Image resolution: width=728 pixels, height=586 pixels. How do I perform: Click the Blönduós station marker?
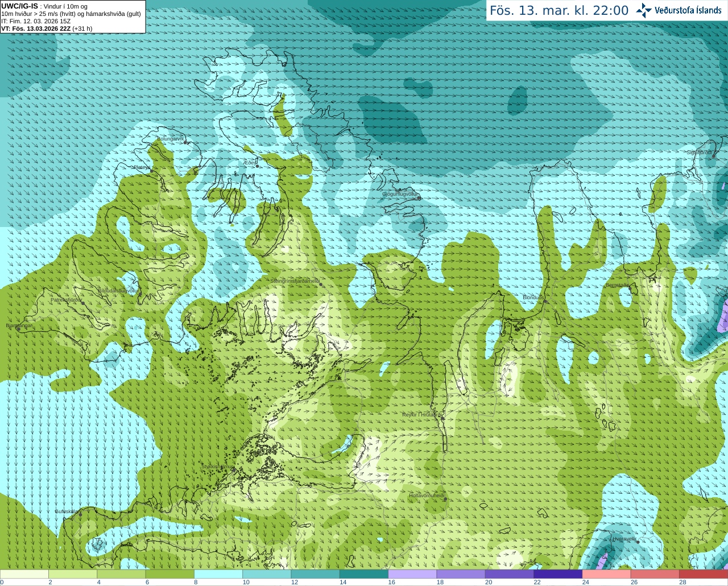[545, 302]
